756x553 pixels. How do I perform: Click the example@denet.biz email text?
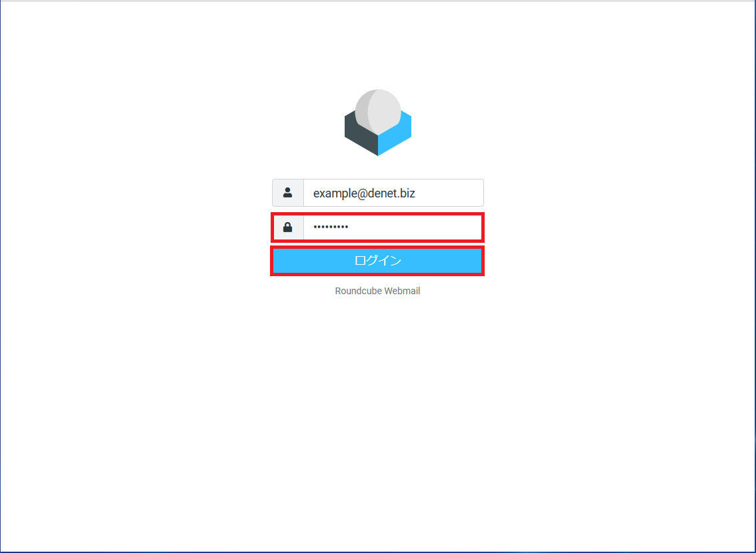point(364,193)
